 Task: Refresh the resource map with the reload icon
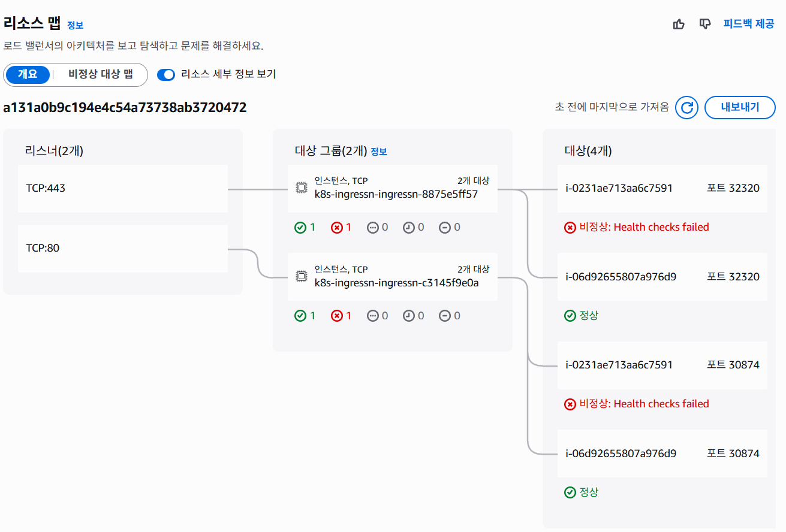coord(686,108)
